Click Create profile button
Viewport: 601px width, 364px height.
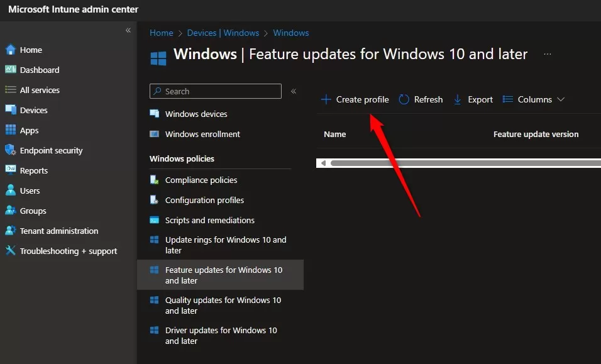click(355, 99)
